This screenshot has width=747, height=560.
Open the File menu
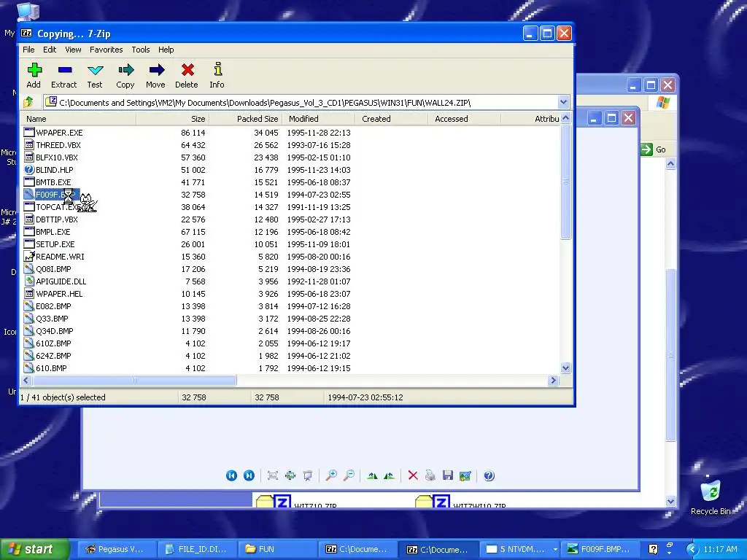(28, 50)
